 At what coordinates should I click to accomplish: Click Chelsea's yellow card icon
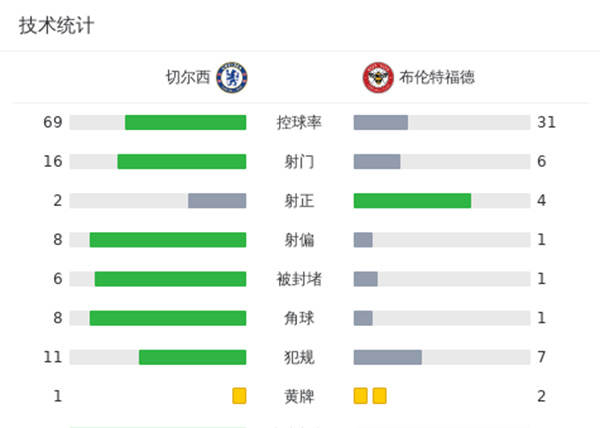point(239,396)
